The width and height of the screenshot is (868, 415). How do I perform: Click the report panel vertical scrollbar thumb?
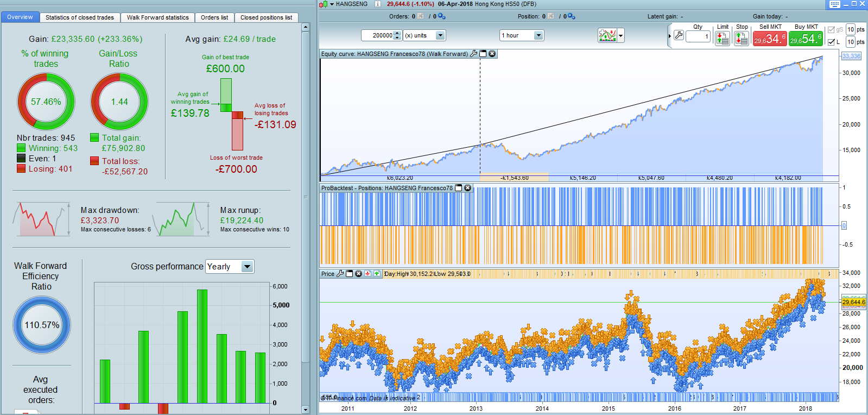306,197
